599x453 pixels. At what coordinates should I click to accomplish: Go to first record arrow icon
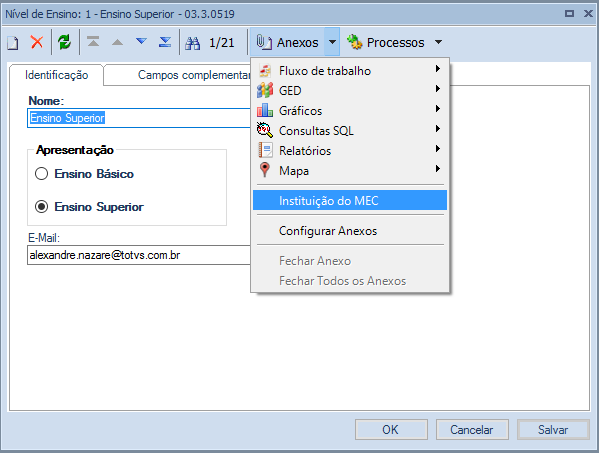point(93,41)
